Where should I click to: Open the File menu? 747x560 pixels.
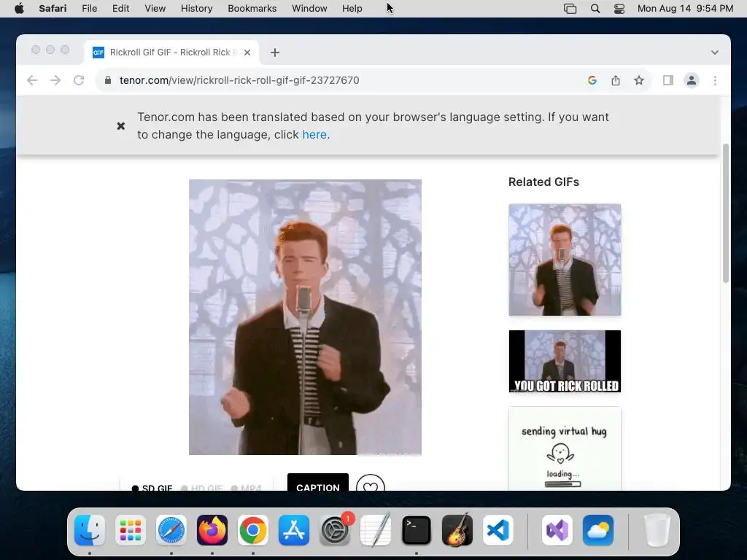(89, 9)
